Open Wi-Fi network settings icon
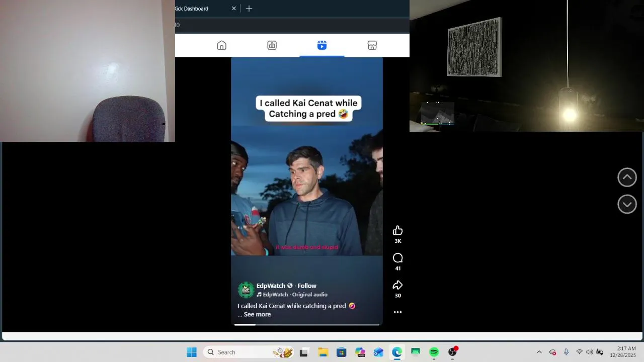The width and height of the screenshot is (644, 362). (x=580, y=352)
